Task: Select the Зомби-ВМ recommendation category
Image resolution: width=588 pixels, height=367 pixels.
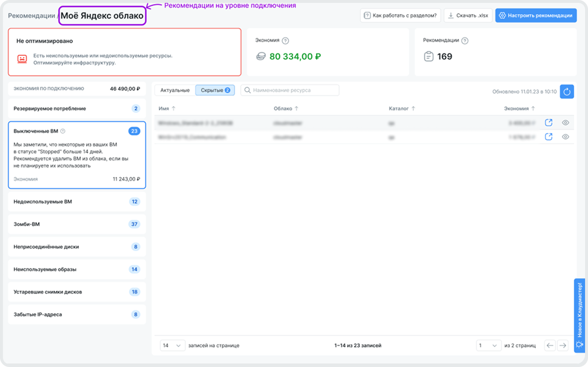Action: point(77,224)
